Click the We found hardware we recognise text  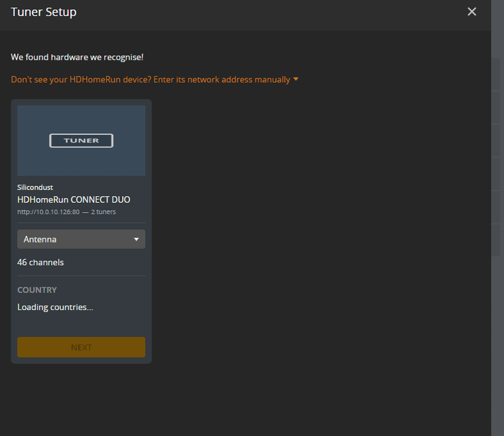(x=77, y=57)
